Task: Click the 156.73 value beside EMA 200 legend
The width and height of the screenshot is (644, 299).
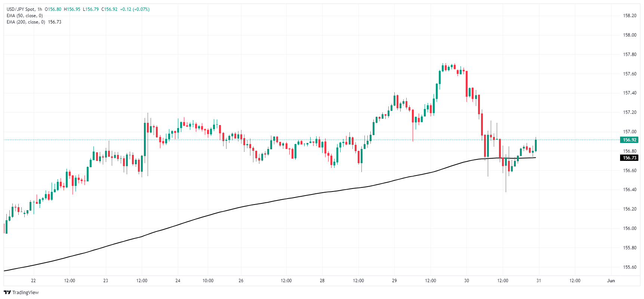Action: 55,22
